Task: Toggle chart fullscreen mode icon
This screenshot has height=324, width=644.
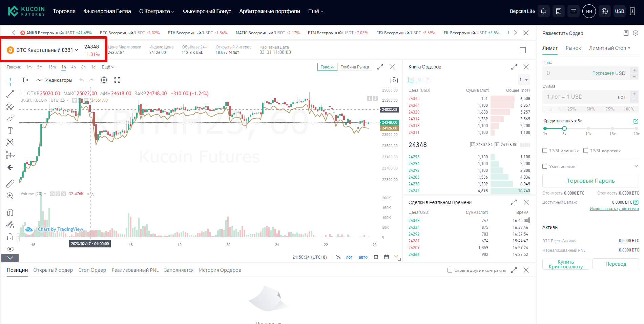Action: [x=117, y=80]
